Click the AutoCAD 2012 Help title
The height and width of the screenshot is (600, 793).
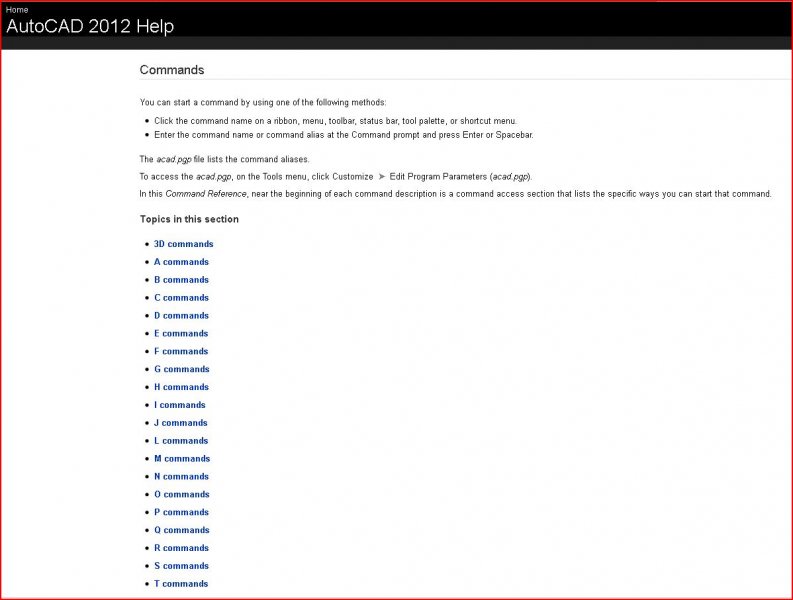point(90,26)
